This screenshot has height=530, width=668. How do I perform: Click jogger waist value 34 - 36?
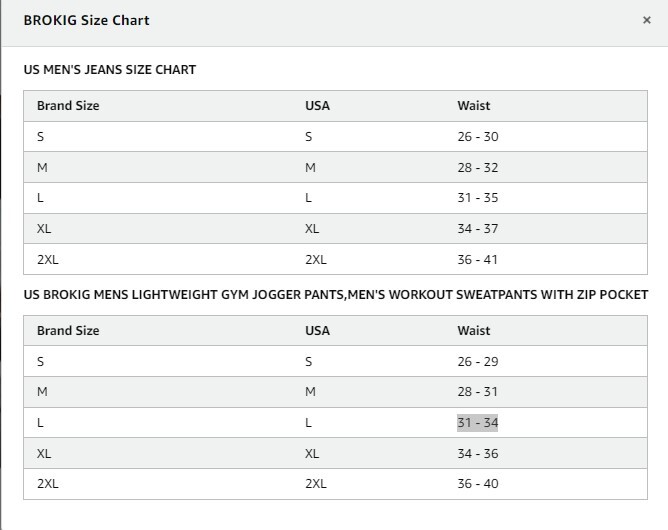click(x=477, y=454)
